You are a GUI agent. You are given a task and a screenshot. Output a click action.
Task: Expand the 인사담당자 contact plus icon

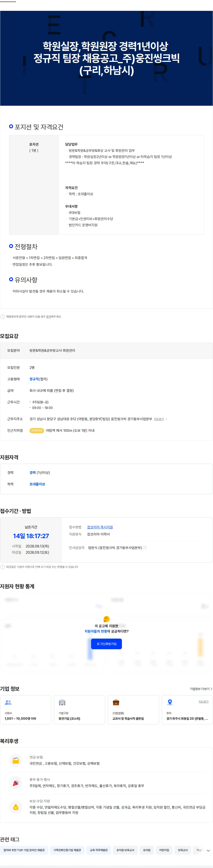pos(145,547)
